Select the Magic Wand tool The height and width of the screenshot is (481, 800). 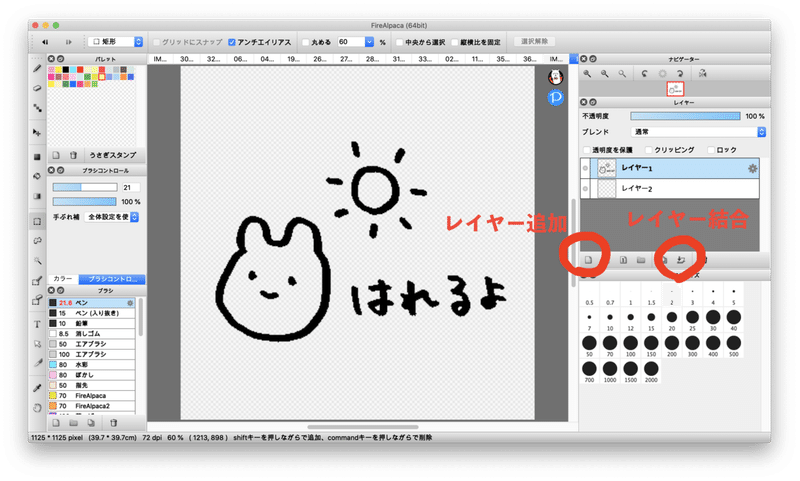coord(37,261)
